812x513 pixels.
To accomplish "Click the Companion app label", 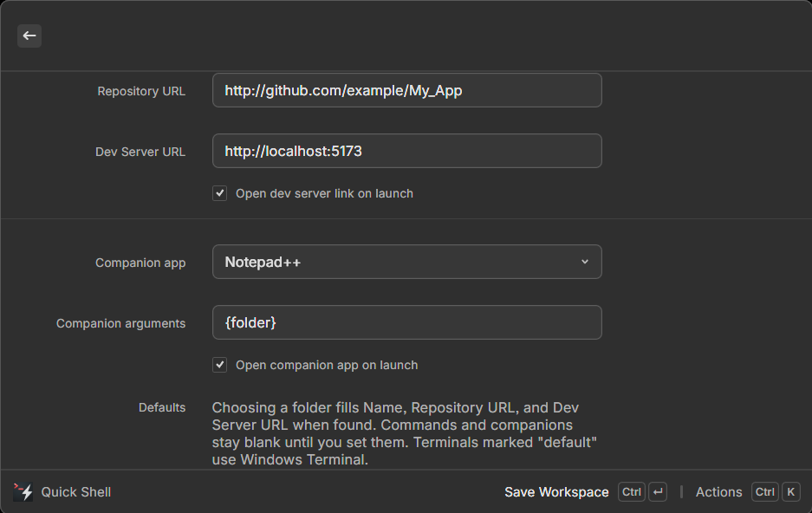I will click(140, 263).
